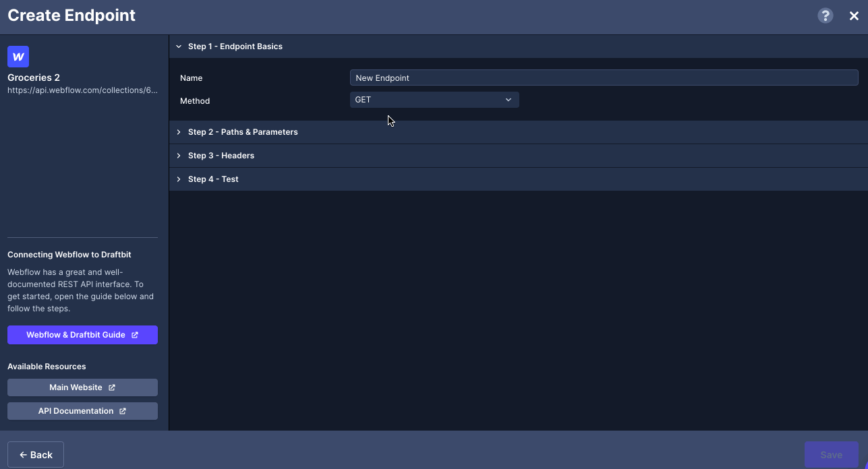The width and height of the screenshot is (868, 469).
Task: Expand Step 2 - Paths & Parameters
Action: coord(518,132)
